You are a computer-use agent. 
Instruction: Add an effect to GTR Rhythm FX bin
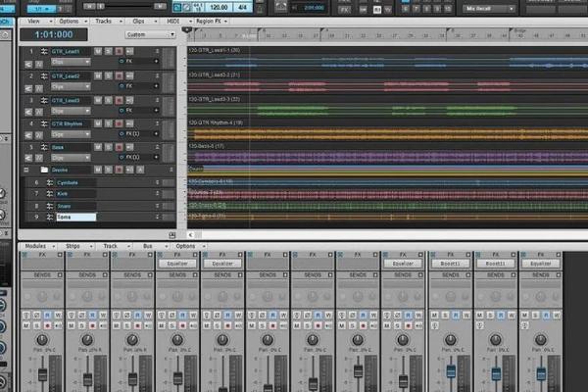(156, 133)
